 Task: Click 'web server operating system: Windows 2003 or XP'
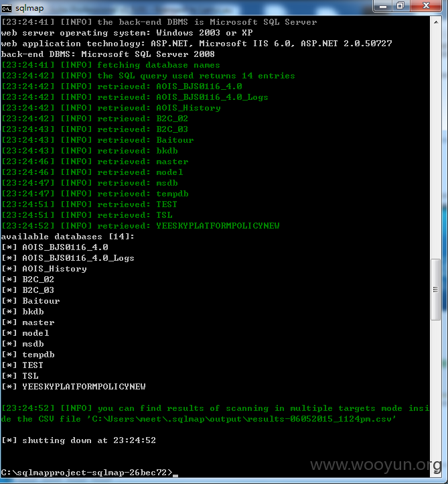(x=127, y=33)
